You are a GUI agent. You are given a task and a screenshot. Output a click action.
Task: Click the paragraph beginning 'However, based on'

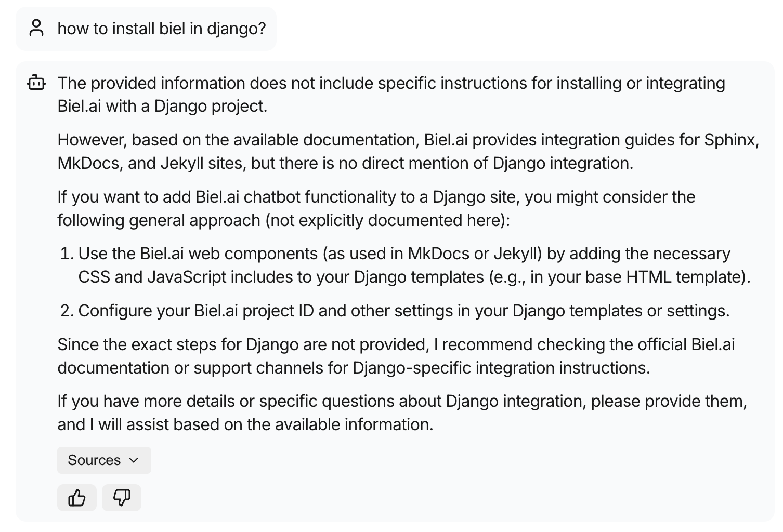click(x=409, y=151)
